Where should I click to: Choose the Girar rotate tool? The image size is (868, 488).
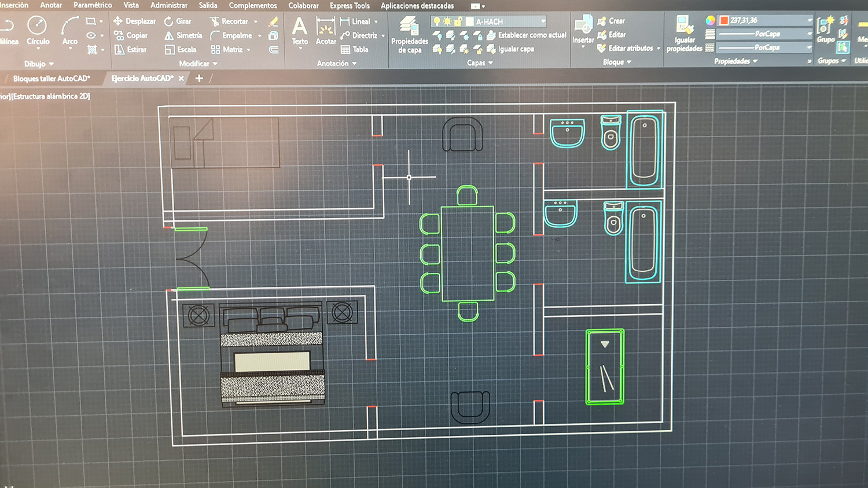click(178, 21)
